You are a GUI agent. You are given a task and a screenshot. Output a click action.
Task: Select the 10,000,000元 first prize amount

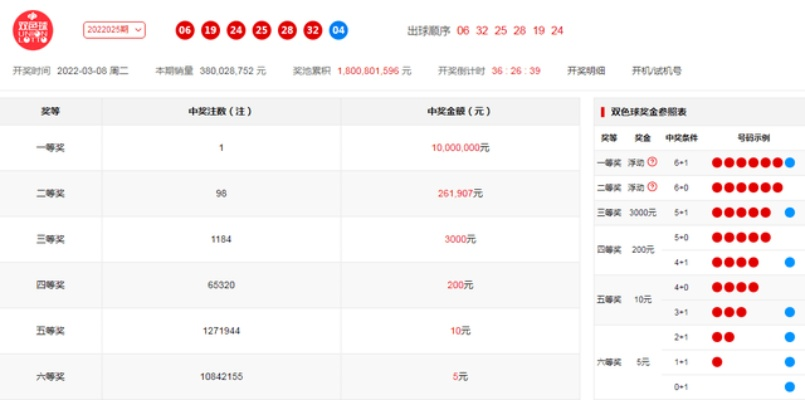[460, 148]
